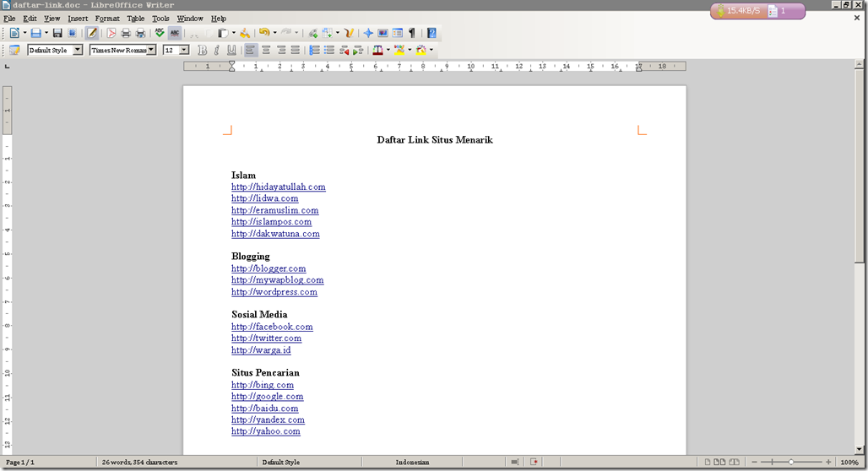Image resolution: width=868 pixels, height=471 pixels.
Task: Open the Show Draw Functions icon
Action: pos(349,33)
